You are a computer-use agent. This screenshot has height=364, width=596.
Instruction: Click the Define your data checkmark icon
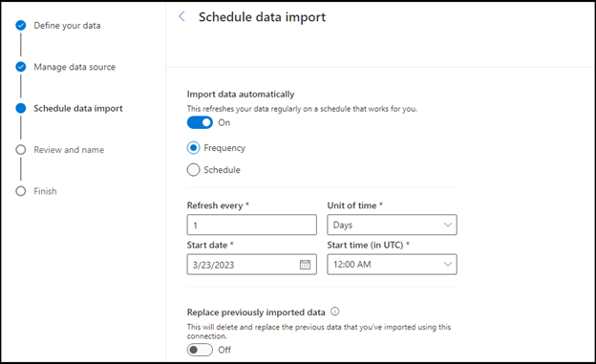tap(21, 26)
